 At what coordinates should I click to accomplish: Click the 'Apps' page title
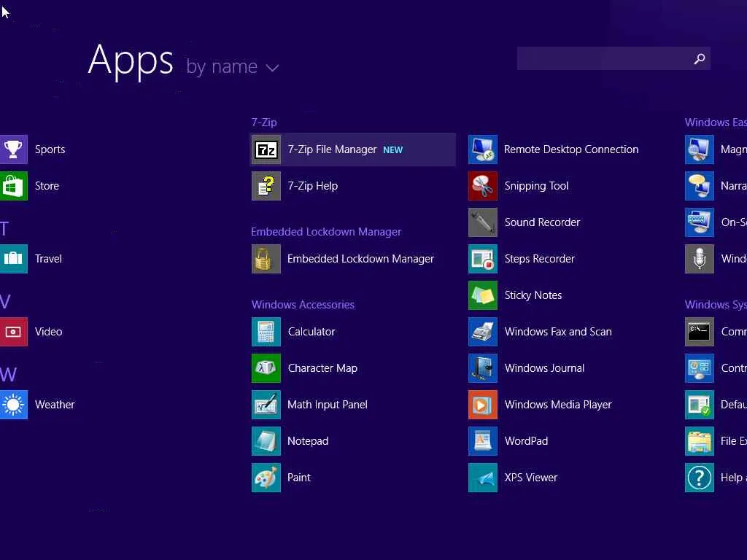click(x=130, y=61)
